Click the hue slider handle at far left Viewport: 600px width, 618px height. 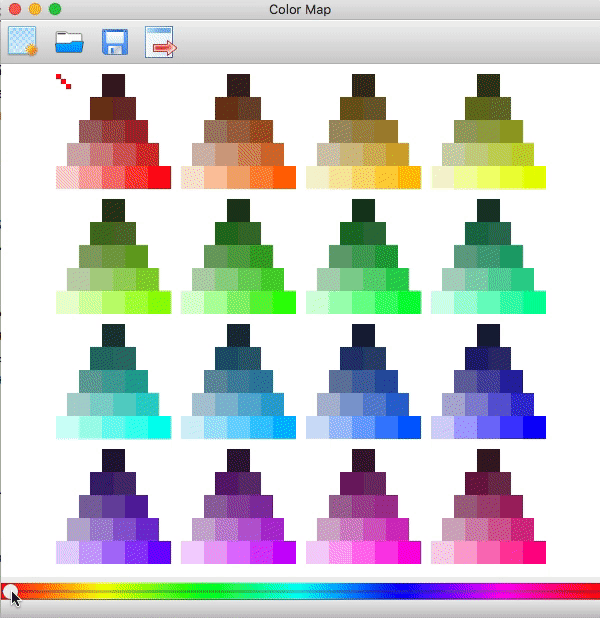[x=10, y=591]
